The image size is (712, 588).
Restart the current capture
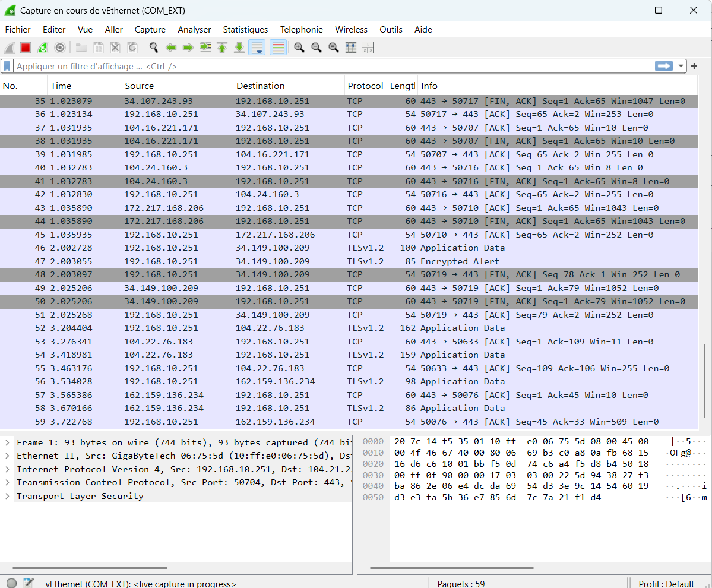(x=43, y=48)
